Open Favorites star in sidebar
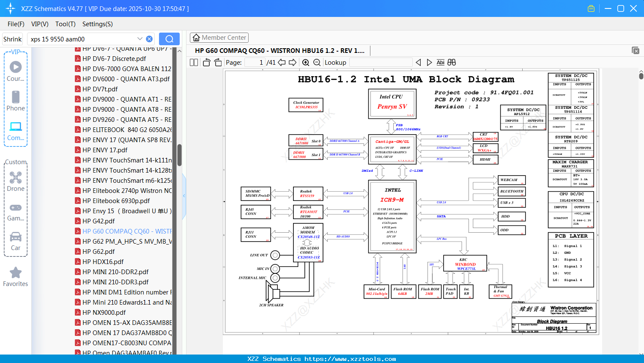The width and height of the screenshot is (644, 363). tap(16, 277)
